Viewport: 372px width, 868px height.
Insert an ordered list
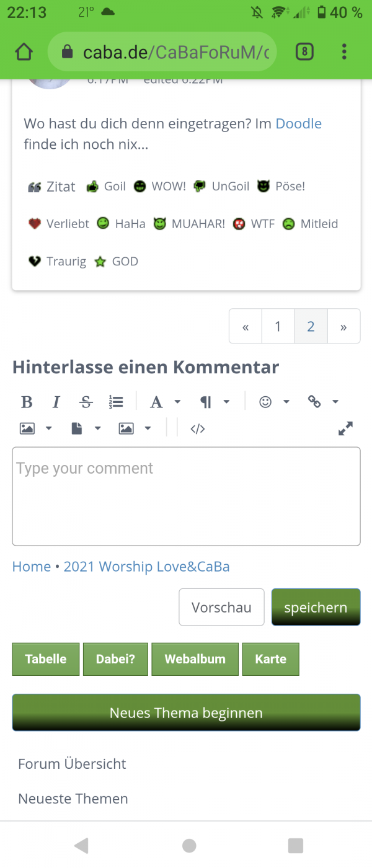point(116,402)
